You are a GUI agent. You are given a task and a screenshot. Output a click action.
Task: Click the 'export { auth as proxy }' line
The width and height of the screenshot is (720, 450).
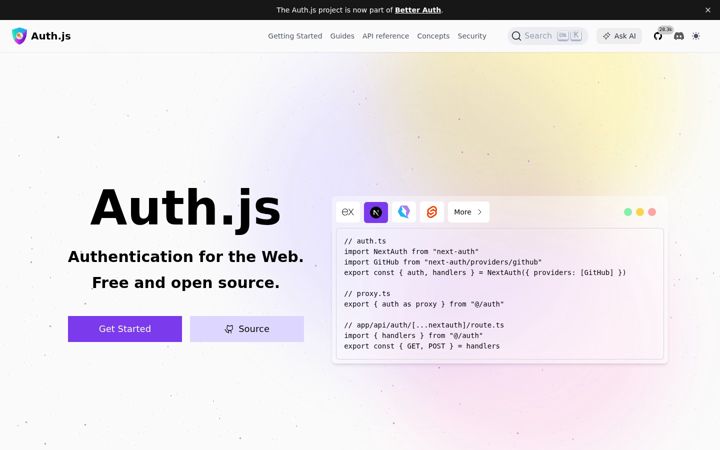click(424, 304)
